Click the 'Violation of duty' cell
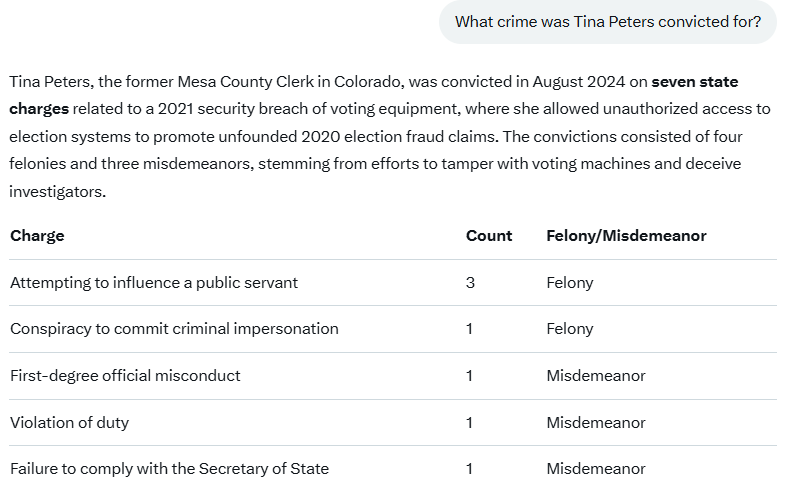Viewport: 798px width, 492px height. (x=69, y=423)
